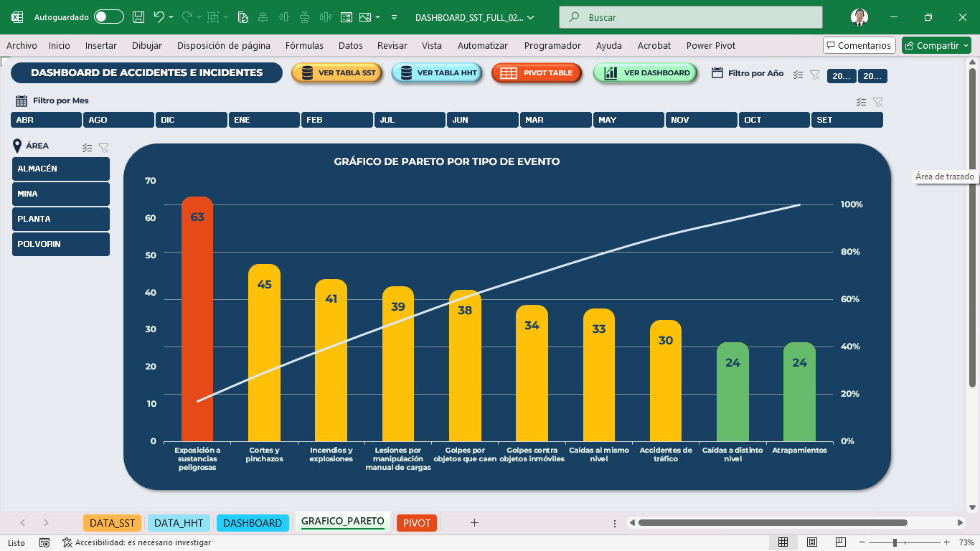Image resolution: width=980 pixels, height=551 pixels.
Task: Select ALMACÉN in the ÁREA slicer
Action: tap(61, 169)
